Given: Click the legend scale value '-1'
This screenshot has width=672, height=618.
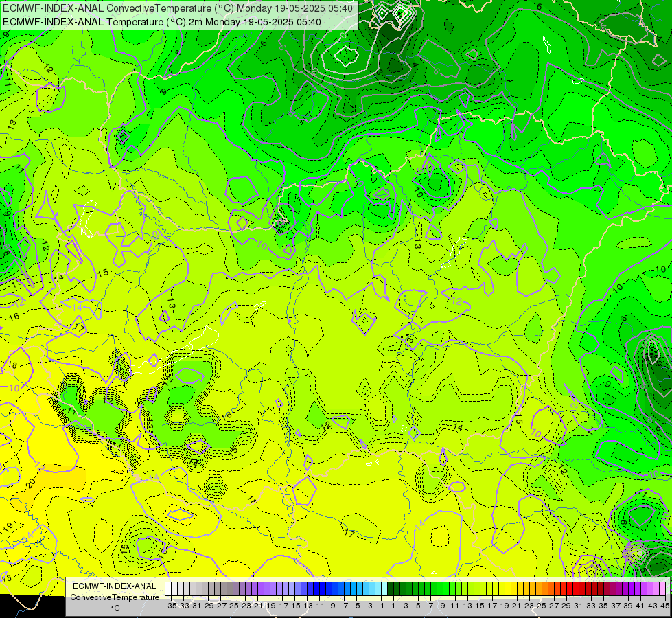Looking at the screenshot, I should (x=381, y=606).
